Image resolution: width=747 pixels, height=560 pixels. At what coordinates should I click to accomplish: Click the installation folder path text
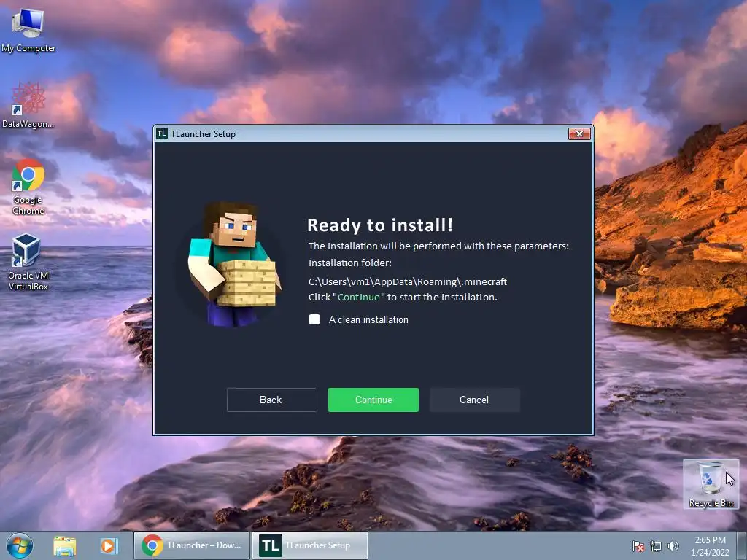pos(408,281)
